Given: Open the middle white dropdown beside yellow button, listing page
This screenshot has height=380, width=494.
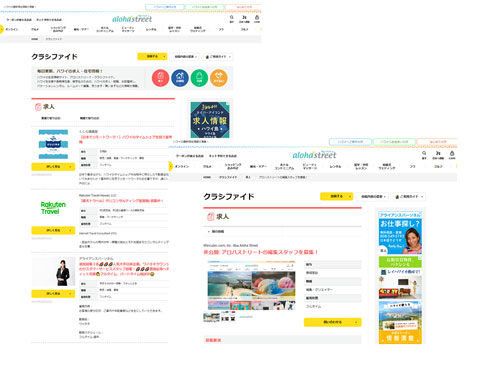Looking at the screenshot, I should (185, 57).
